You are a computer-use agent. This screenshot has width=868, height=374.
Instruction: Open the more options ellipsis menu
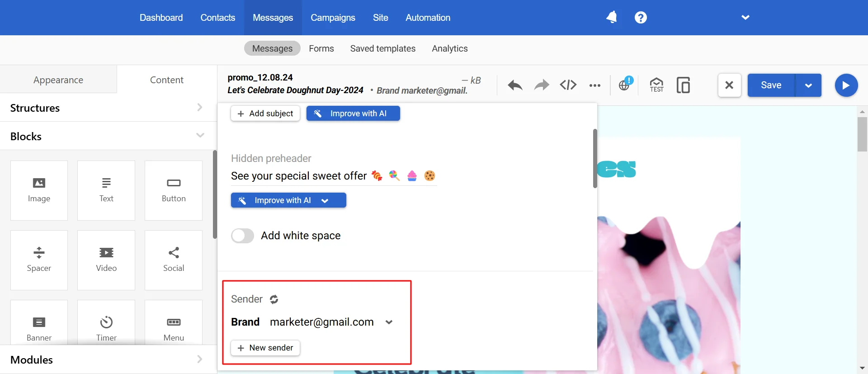tap(595, 85)
